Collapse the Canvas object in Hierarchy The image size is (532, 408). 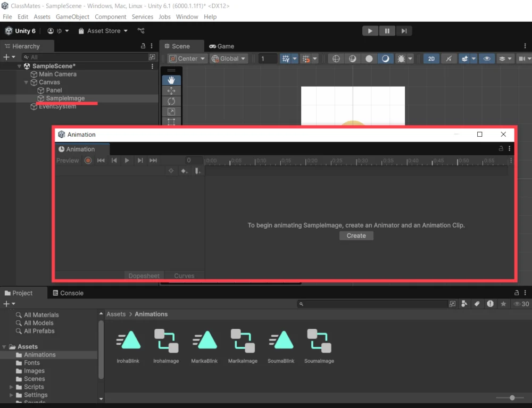pos(27,82)
